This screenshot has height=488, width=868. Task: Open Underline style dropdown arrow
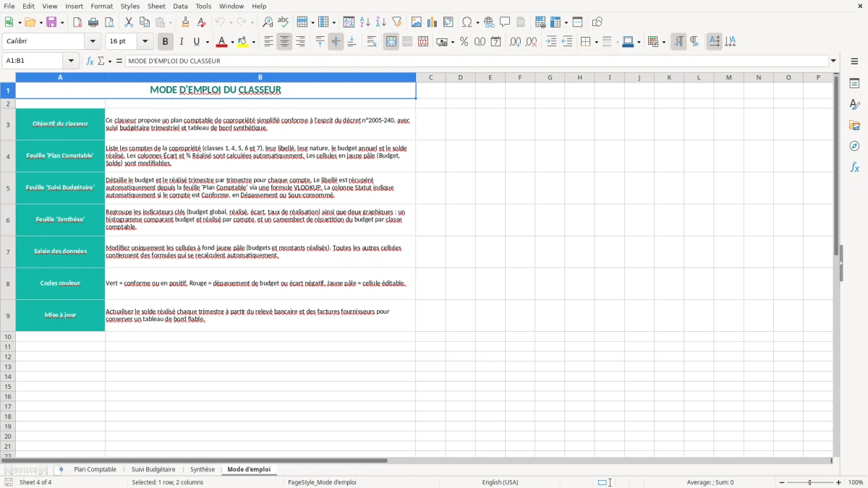click(207, 42)
